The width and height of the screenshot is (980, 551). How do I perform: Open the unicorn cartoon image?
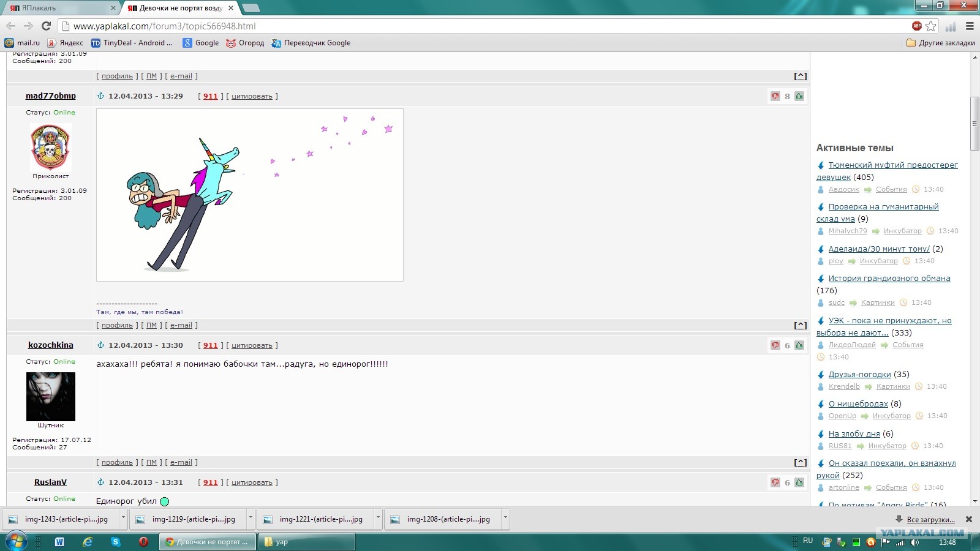pyautogui.click(x=250, y=195)
